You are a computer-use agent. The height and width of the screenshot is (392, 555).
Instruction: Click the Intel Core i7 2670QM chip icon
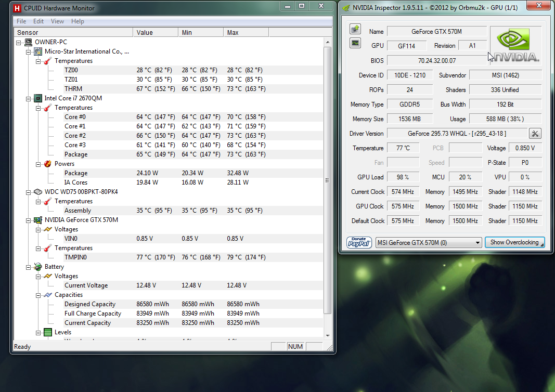pos(38,98)
